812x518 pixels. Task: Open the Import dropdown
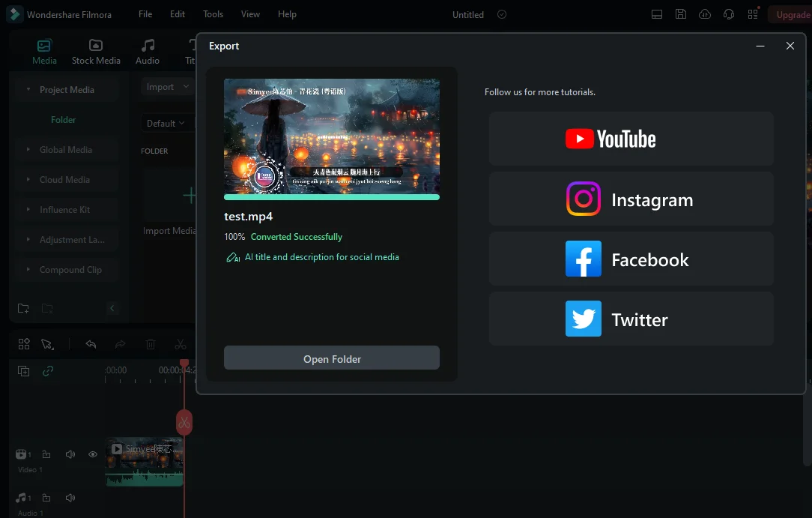167,86
